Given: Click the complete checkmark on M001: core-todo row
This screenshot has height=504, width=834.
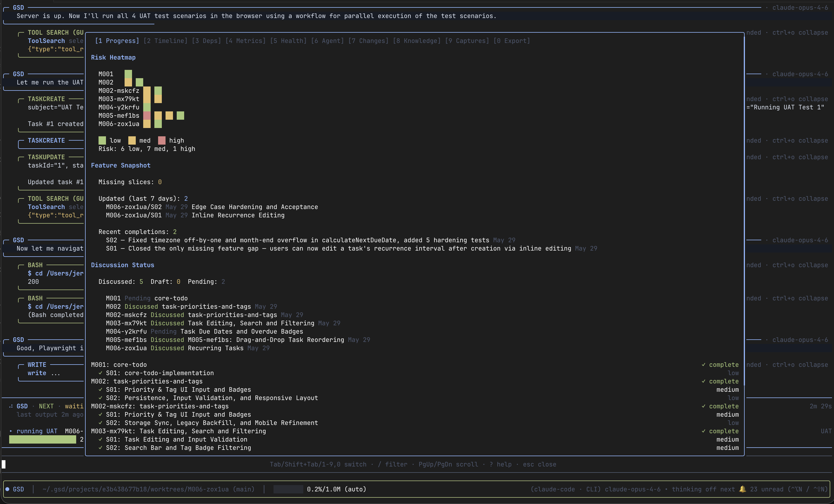Looking at the screenshot, I should [703, 365].
